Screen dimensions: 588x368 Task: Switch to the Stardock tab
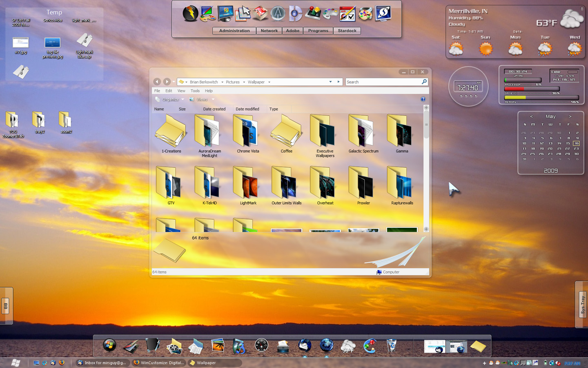(x=347, y=31)
